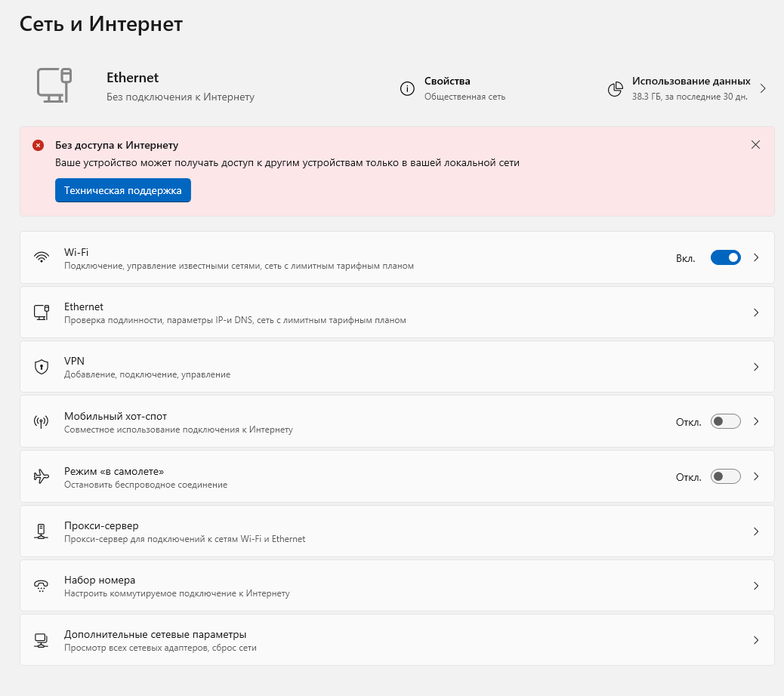
Task: Click the mobile hotspot antenna icon
Action: pyautogui.click(x=42, y=422)
